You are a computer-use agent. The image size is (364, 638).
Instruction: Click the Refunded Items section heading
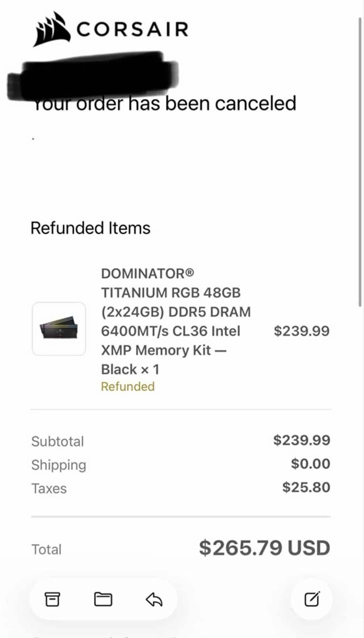coord(90,228)
